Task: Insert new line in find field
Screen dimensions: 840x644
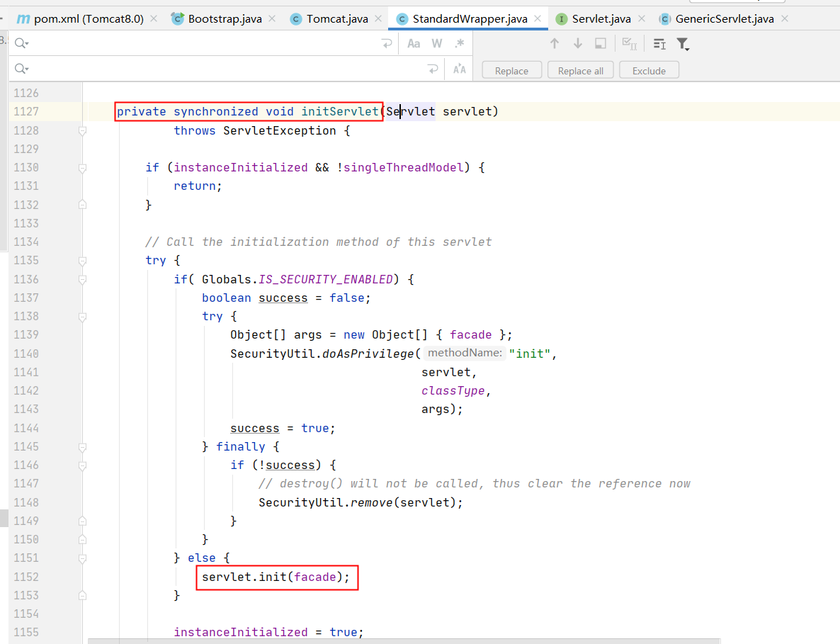Action: 387,43
